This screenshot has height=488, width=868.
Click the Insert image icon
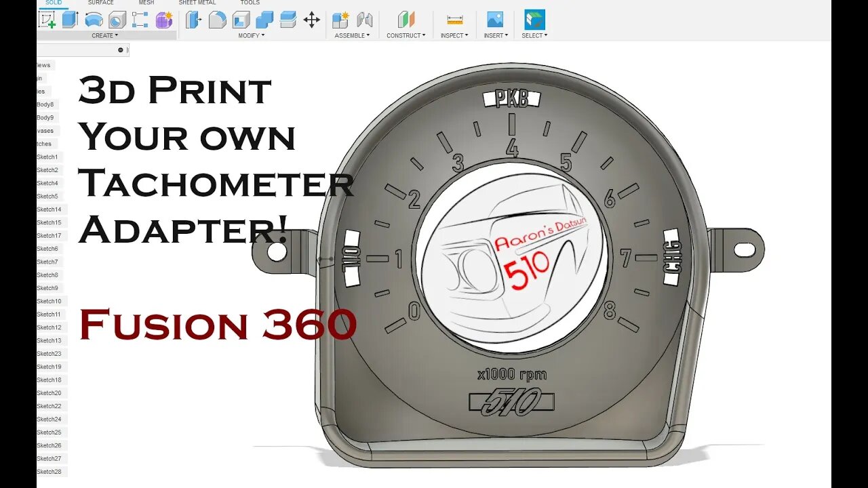(496, 20)
